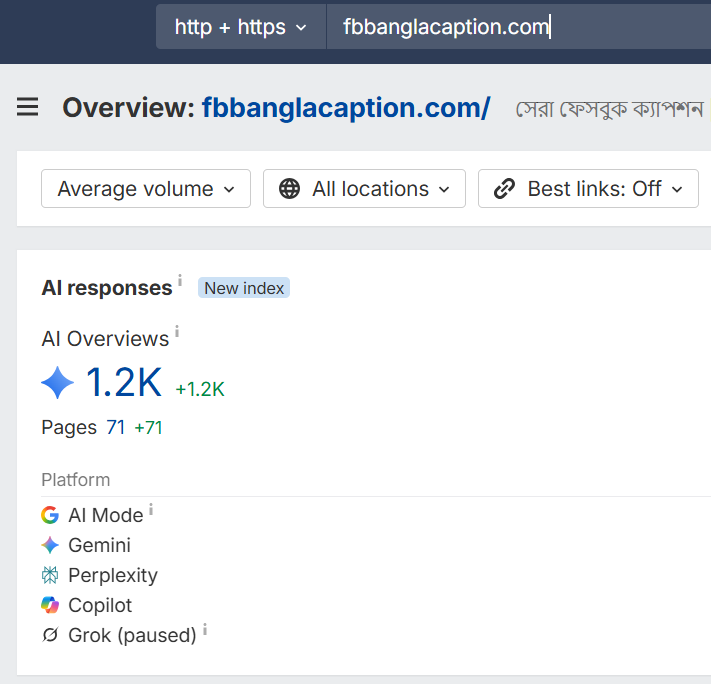Click the AI responses section heading
Image resolution: width=711 pixels, height=684 pixels.
pos(107,288)
